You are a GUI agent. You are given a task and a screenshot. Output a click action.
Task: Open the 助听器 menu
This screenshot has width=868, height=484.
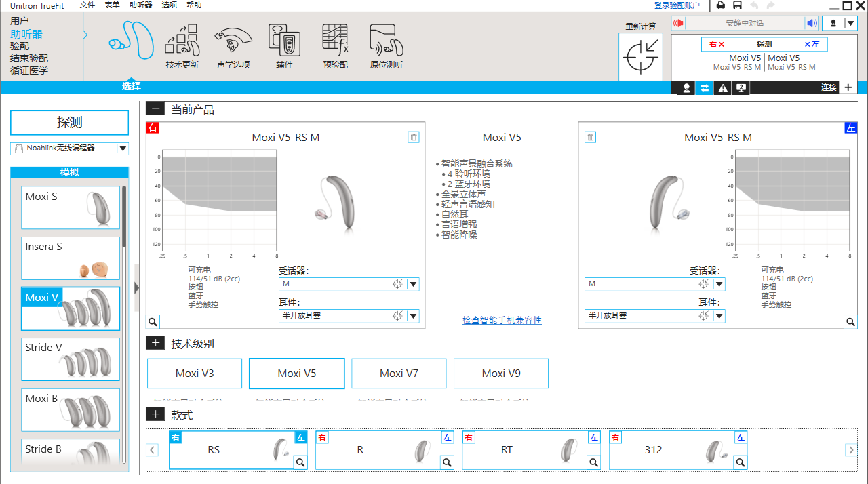[140, 5]
